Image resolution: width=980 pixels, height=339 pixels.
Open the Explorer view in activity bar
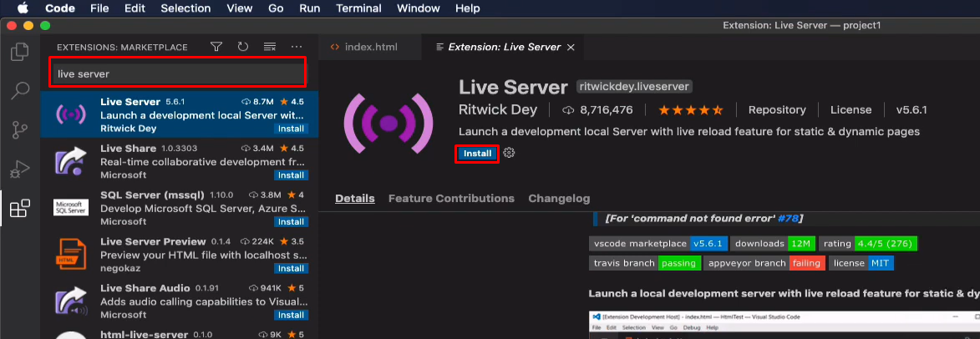(20, 52)
